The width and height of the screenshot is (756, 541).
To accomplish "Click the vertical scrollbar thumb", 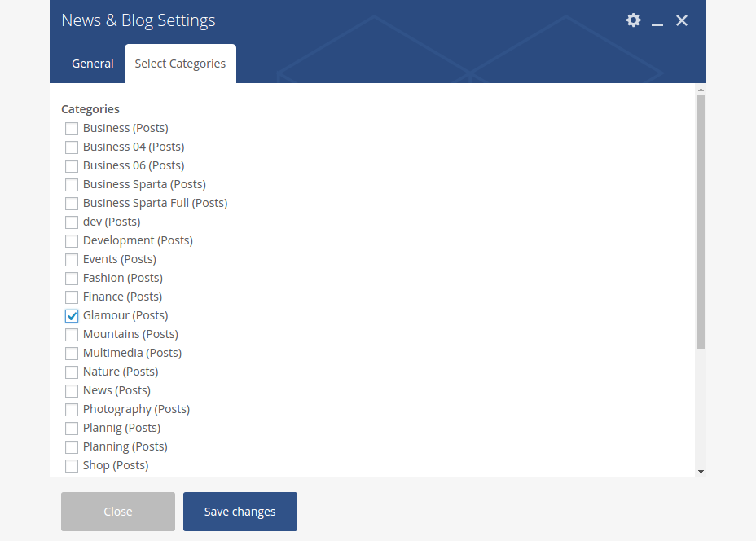I will (x=701, y=220).
